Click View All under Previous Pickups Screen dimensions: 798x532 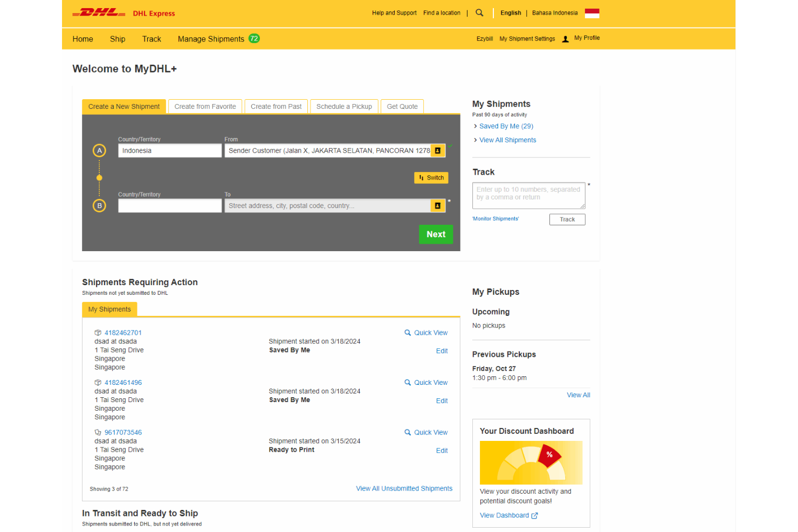pos(579,395)
